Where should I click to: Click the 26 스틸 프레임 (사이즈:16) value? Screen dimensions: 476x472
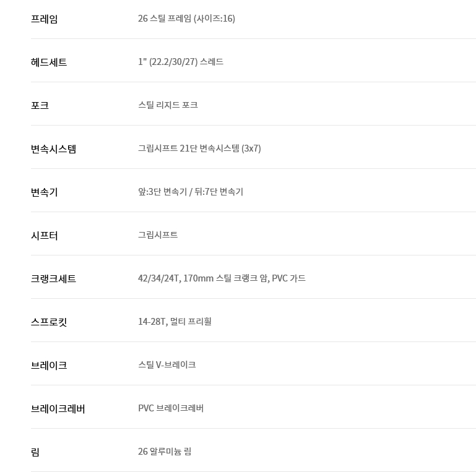(x=186, y=19)
